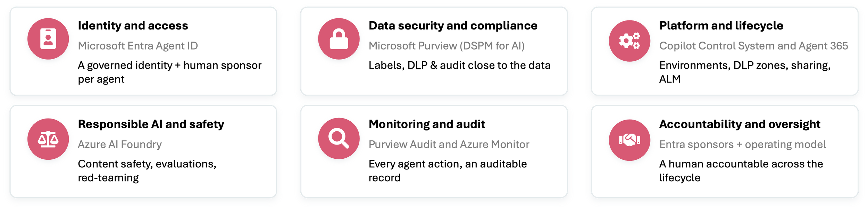Viewport: 868px width, 210px height.
Task: Click the padlock icon for Data security
Action: [x=339, y=39]
